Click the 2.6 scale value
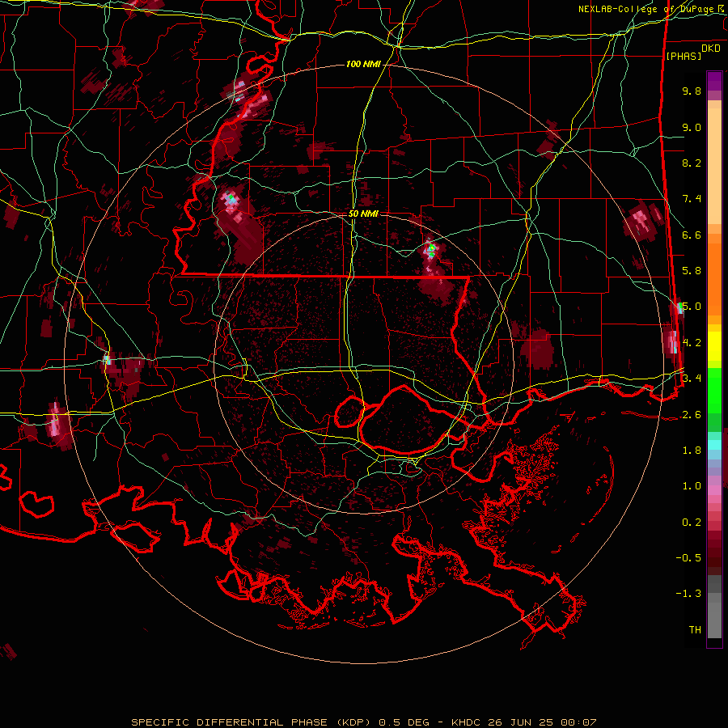728x728 pixels. [x=692, y=415]
